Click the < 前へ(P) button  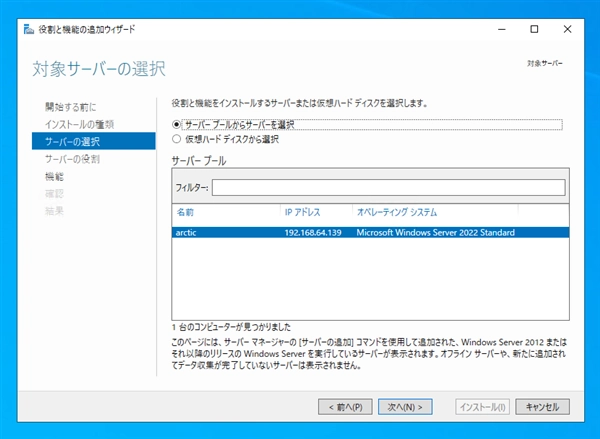pos(345,407)
